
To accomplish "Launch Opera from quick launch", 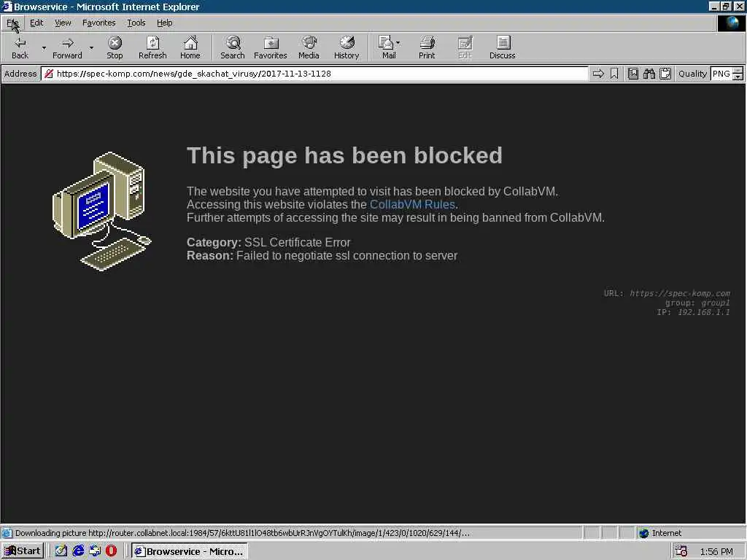I will tap(111, 551).
